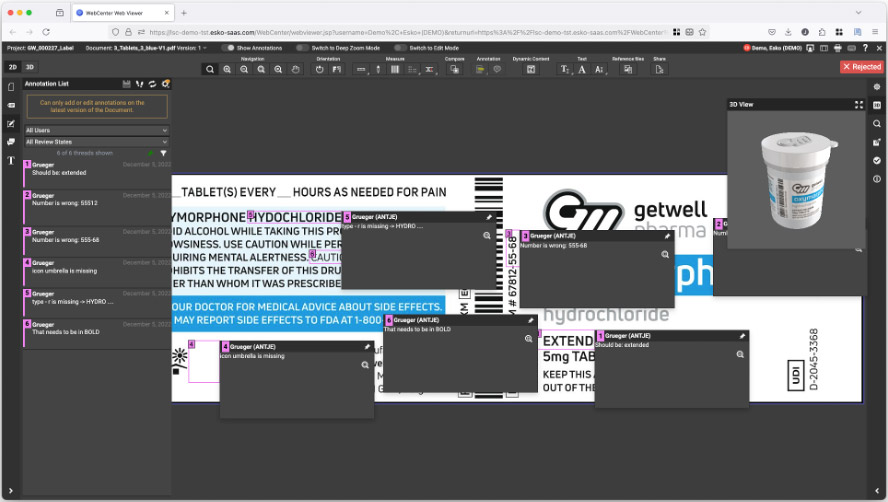The height and width of the screenshot is (502, 888).
Task: Switch to the 3D tab
Action: [x=30, y=67]
